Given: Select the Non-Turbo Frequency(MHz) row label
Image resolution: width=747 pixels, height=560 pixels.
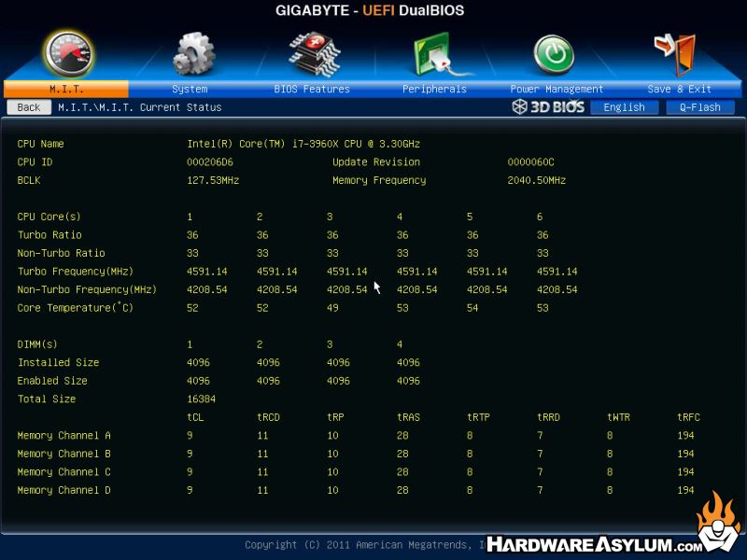Looking at the screenshot, I should click(x=87, y=289).
